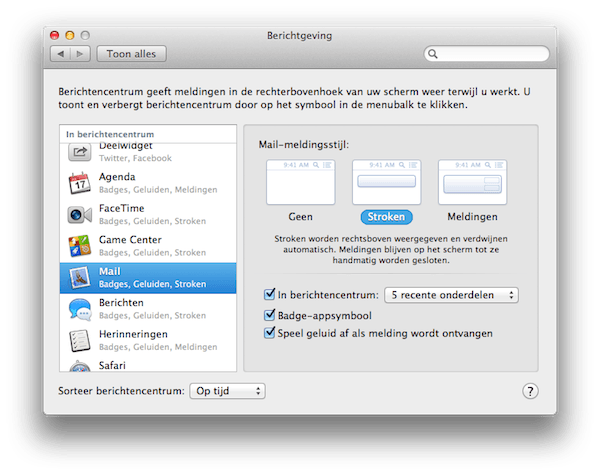
Task: Select FaceTime in the app list
Action: pos(148,215)
